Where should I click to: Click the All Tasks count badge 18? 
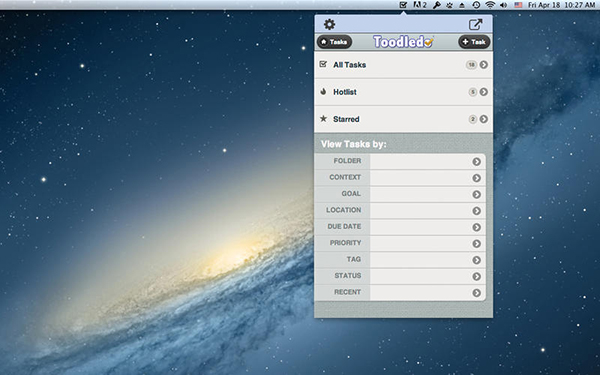(471, 65)
